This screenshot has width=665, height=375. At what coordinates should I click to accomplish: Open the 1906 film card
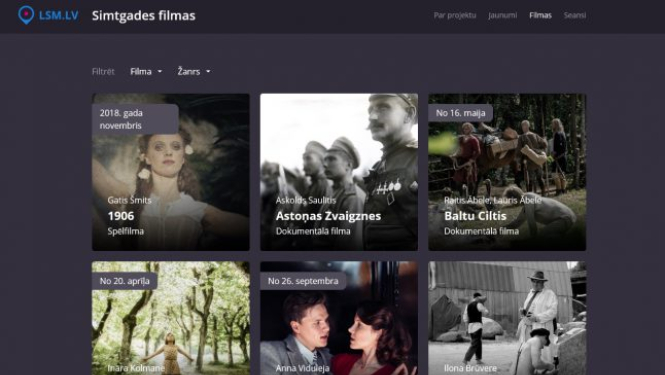pyautogui.click(x=170, y=172)
